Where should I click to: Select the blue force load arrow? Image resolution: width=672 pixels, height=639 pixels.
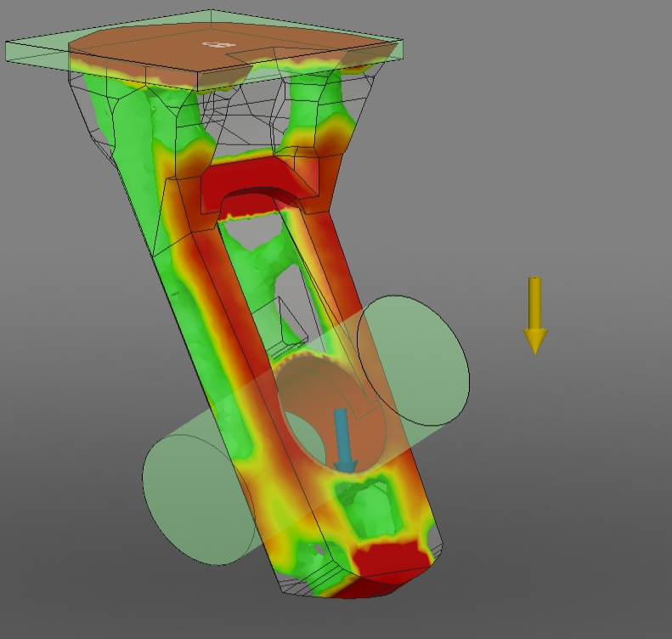coord(344,441)
